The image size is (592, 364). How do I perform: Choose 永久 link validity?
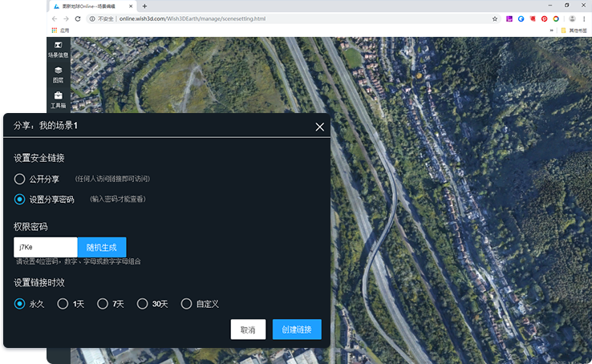click(20, 304)
